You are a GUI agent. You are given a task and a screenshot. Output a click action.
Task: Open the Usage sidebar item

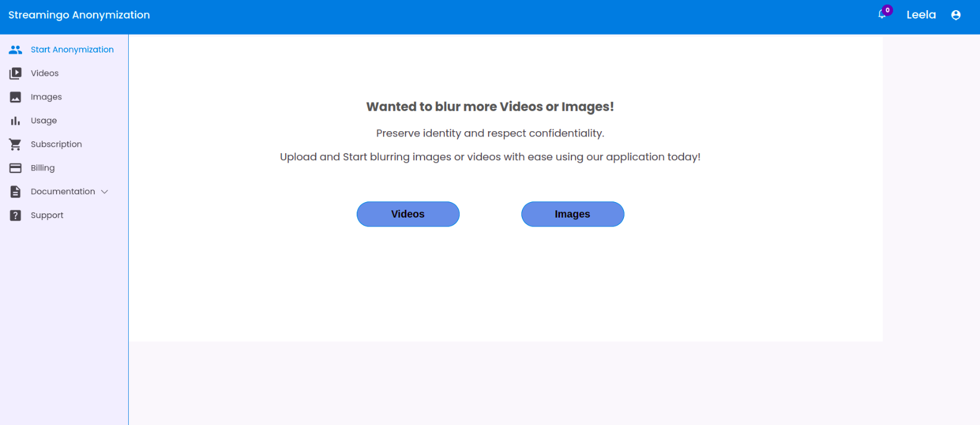[44, 120]
